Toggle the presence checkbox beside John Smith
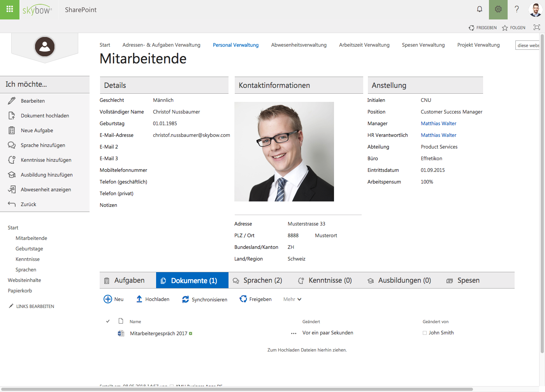 pyautogui.click(x=425, y=333)
